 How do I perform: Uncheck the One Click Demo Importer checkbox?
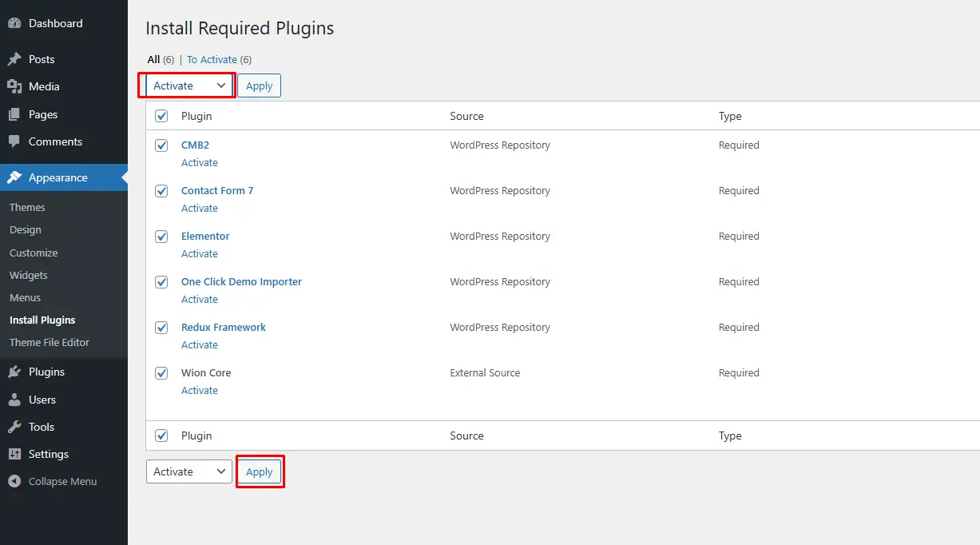pyautogui.click(x=161, y=282)
